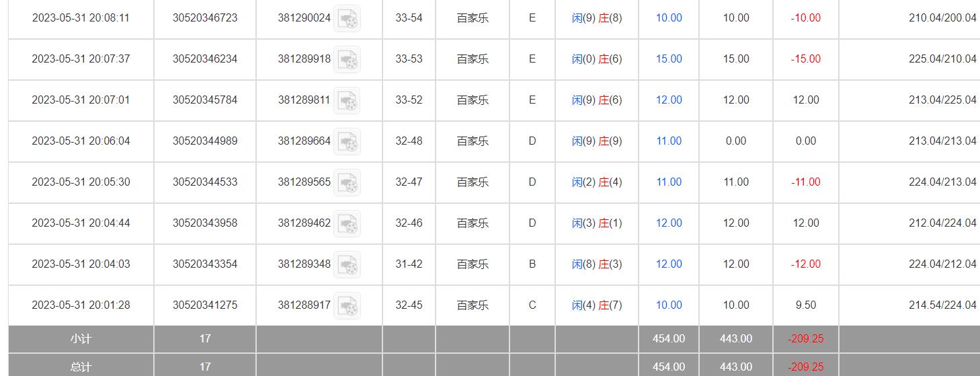The image size is (980, 376).
Task: Select shoe-round cell 33-54
Action: 409,18
